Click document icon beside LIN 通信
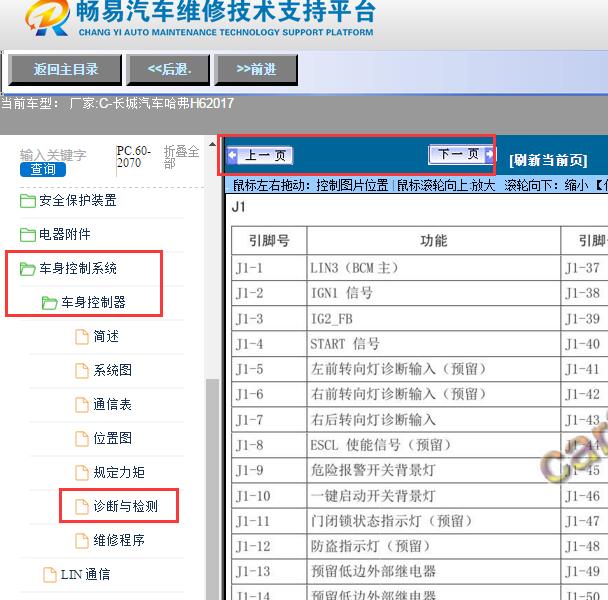This screenshot has width=608, height=600. click(50, 575)
